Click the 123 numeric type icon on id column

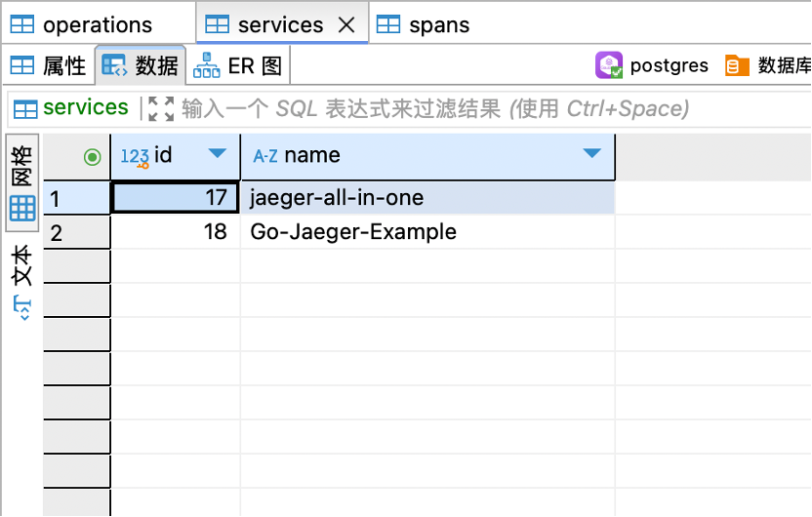(x=135, y=156)
